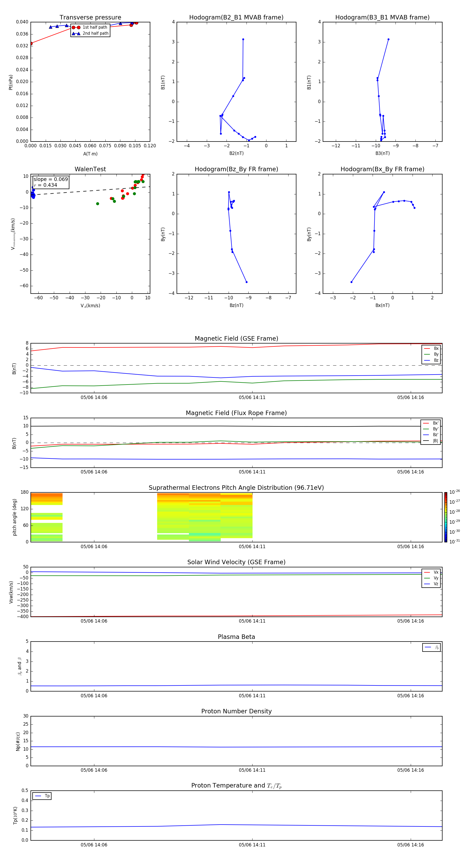Click the 'B3(nT)' x-axis label
Viewport: 473px width, 868px height.
point(382,153)
